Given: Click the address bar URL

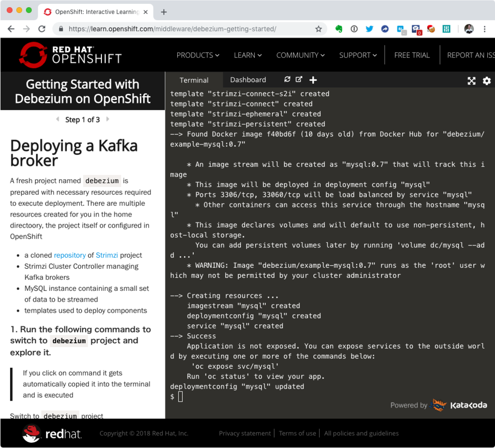Looking at the screenshot, I should 173,29.
